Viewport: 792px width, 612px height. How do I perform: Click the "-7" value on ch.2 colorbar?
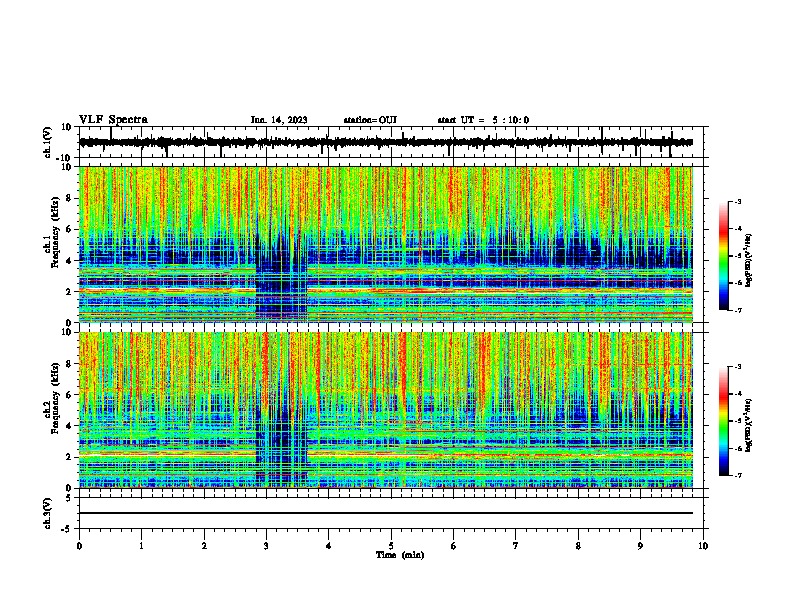click(x=737, y=475)
